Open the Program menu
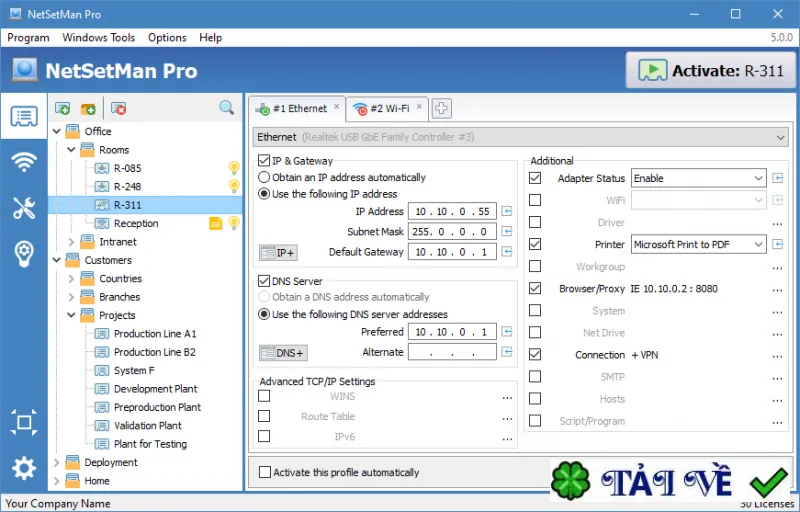 coord(29,38)
